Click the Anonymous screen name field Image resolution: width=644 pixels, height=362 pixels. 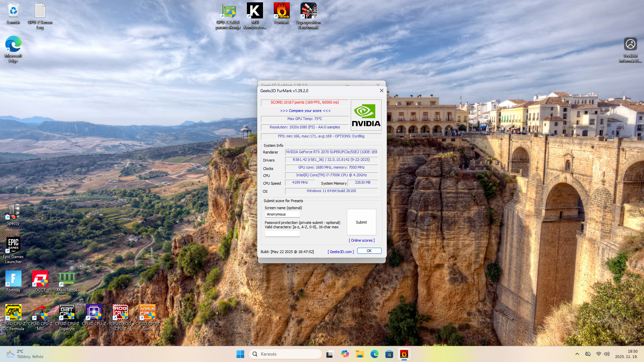(282, 214)
